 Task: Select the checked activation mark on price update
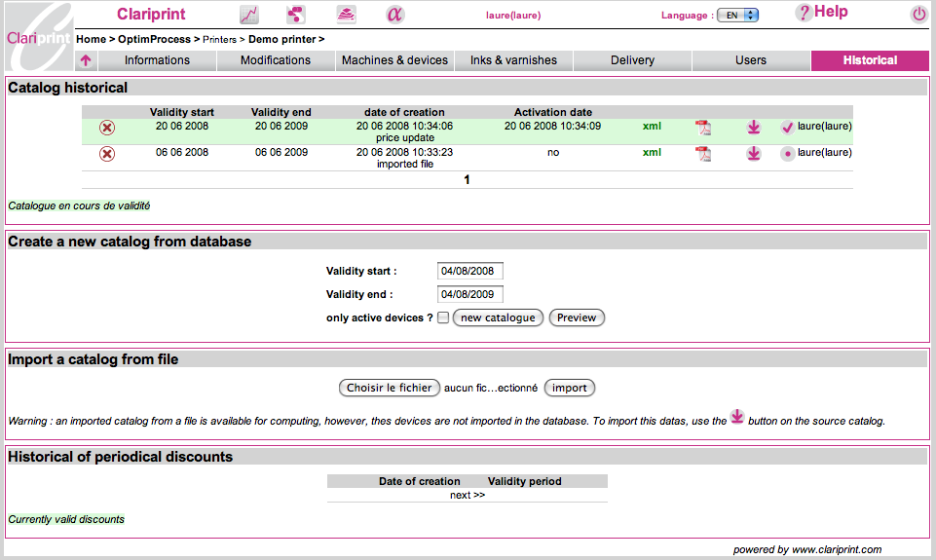click(x=787, y=128)
